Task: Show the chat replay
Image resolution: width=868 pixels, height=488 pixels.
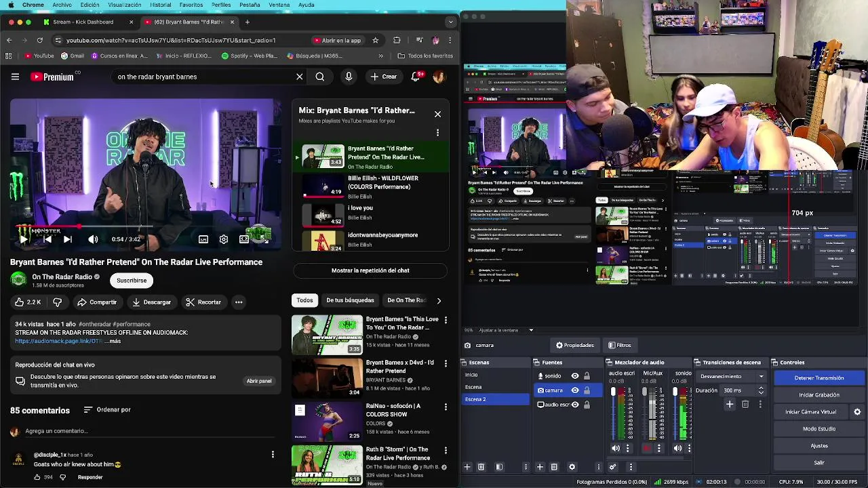Action: click(x=370, y=270)
